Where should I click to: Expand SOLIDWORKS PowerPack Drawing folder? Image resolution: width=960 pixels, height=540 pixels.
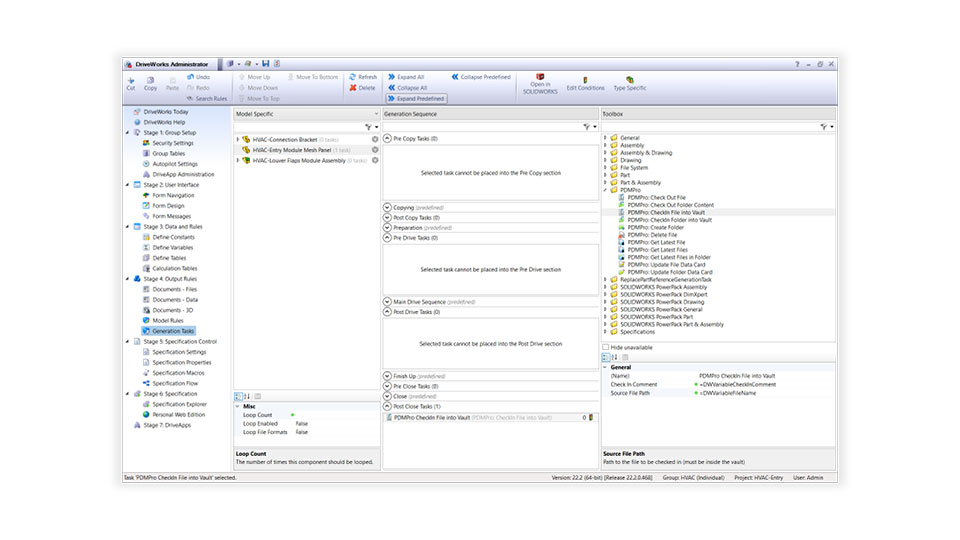pyautogui.click(x=606, y=302)
